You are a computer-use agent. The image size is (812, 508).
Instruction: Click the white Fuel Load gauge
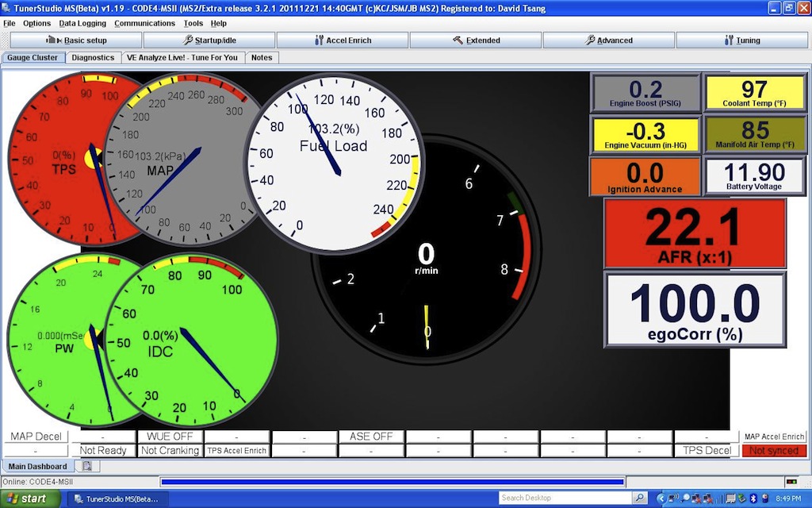(x=335, y=164)
